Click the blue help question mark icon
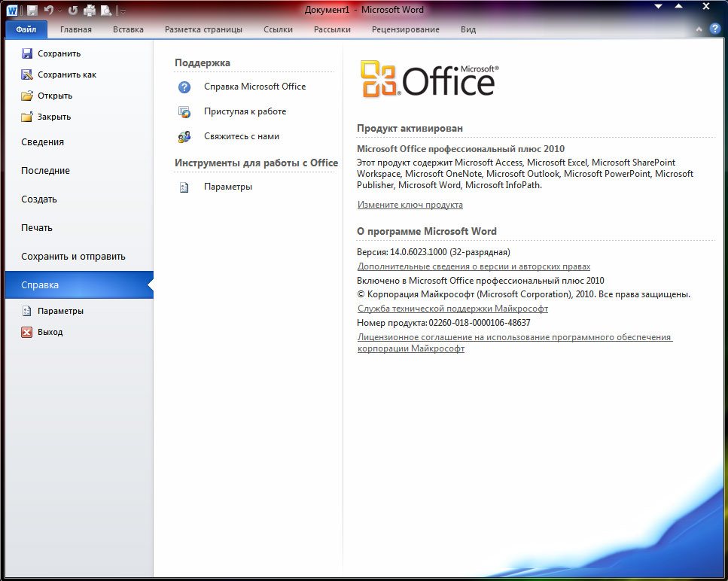The width and height of the screenshot is (728, 581). click(714, 29)
